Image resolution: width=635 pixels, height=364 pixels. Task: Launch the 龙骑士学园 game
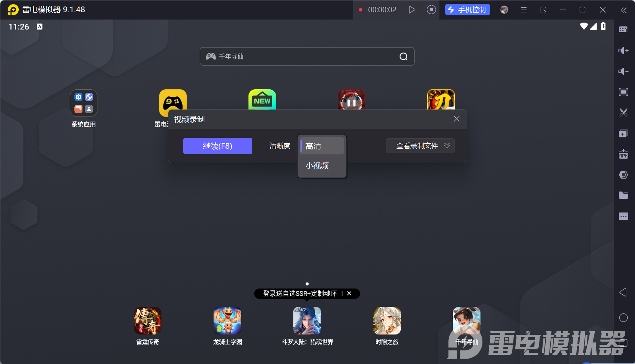click(x=227, y=321)
